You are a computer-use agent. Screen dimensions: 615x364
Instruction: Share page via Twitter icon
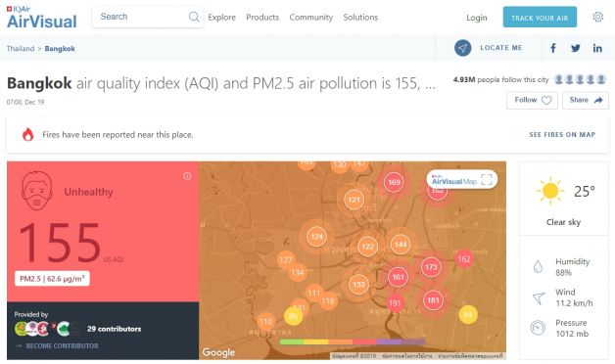pyautogui.click(x=576, y=48)
